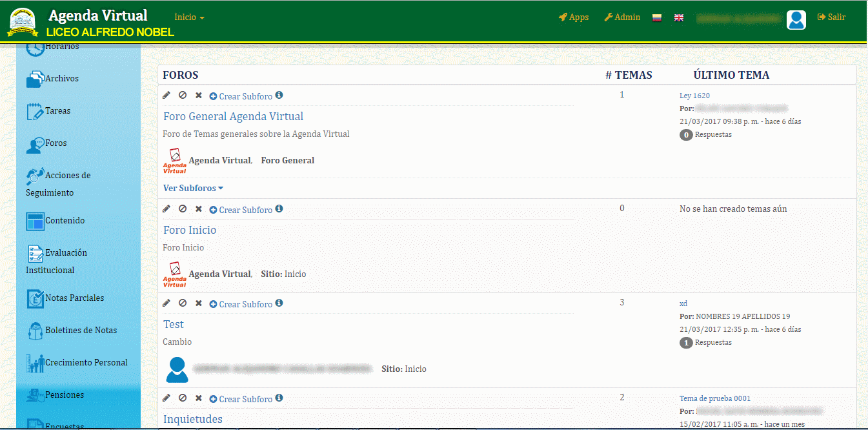This screenshot has height=430, width=868.
Task: Click Agenda Virtual logo in Foro General row
Action: (x=174, y=161)
